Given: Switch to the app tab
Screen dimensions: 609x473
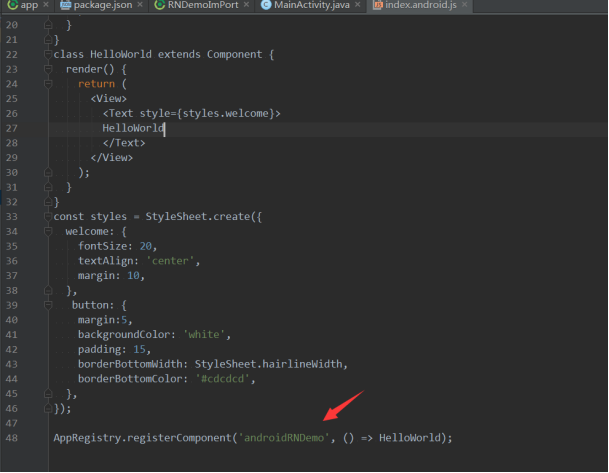Looking at the screenshot, I should 28,5.
